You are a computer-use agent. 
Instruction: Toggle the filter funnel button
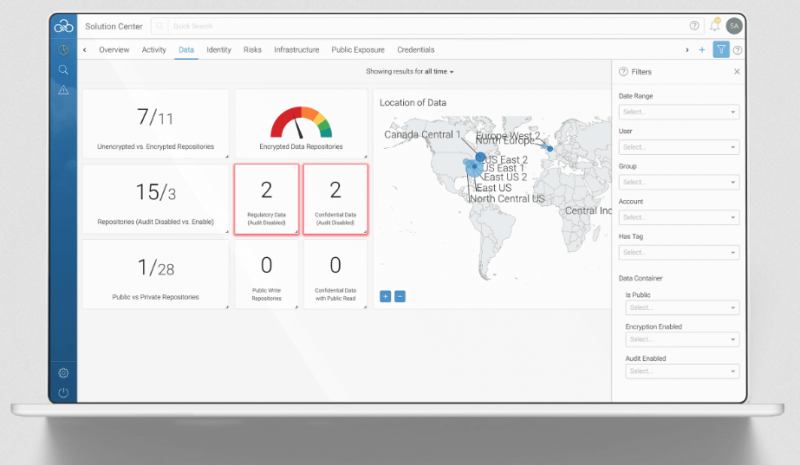721,49
